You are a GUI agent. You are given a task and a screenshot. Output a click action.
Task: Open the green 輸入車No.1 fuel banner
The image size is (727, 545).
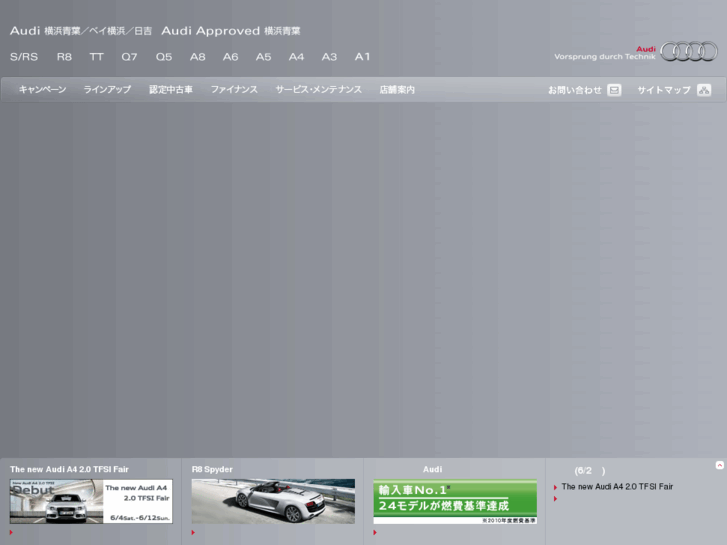coord(455,501)
